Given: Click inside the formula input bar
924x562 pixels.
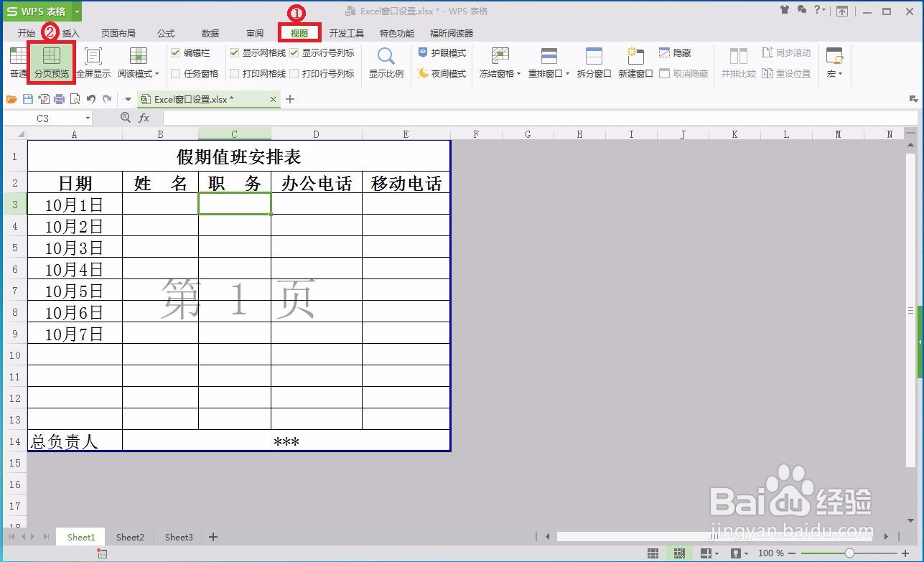Looking at the screenshot, I should [540, 118].
